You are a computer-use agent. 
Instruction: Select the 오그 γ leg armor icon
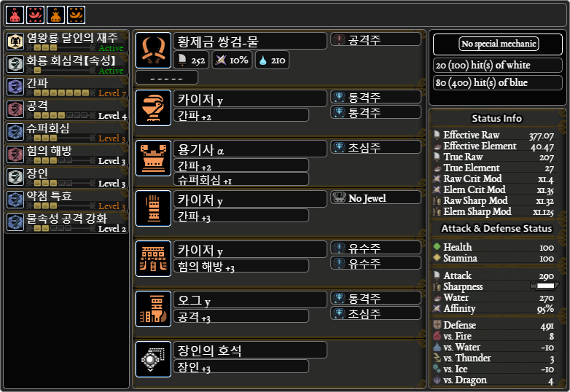153,309
